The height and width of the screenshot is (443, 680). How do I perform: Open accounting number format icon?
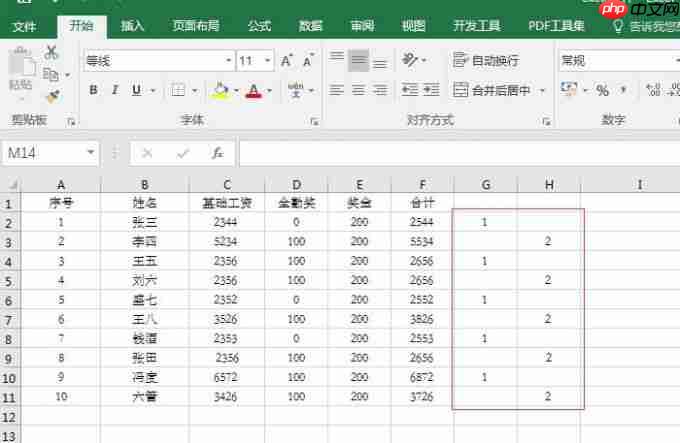tap(569, 89)
